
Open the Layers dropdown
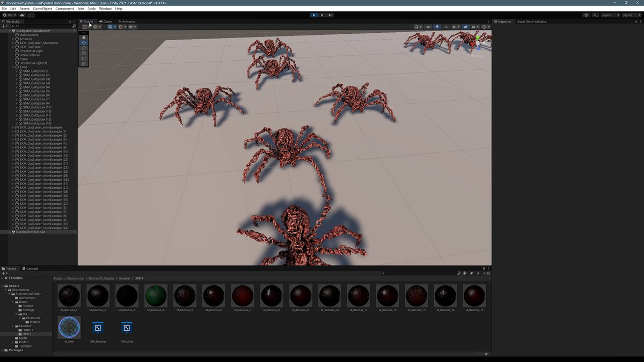[x=610, y=15]
